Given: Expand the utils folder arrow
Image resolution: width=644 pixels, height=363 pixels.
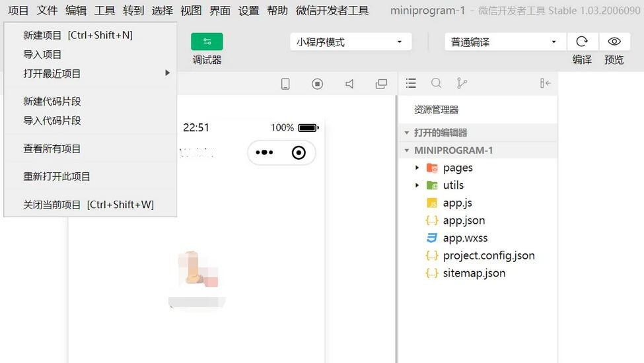Looking at the screenshot, I should click(x=417, y=185).
